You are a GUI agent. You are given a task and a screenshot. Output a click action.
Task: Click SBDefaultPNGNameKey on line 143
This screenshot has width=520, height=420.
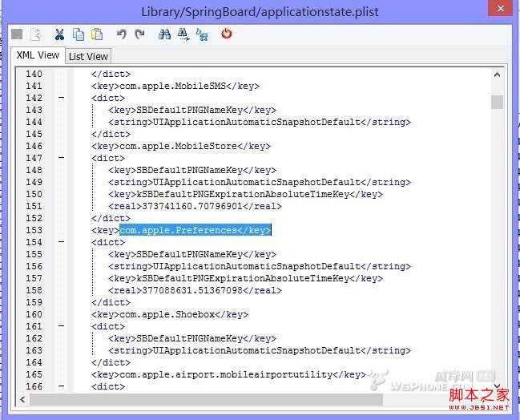click(x=190, y=110)
